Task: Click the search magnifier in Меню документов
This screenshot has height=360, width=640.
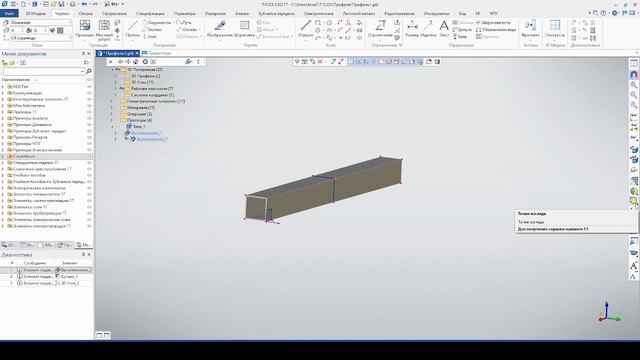Action: pos(89,71)
